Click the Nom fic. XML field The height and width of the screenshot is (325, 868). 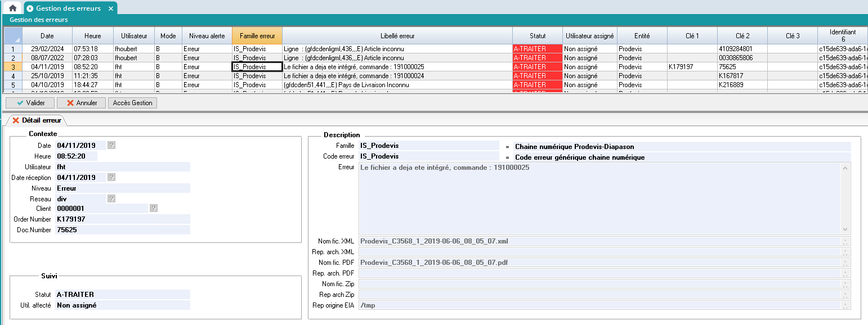599,241
